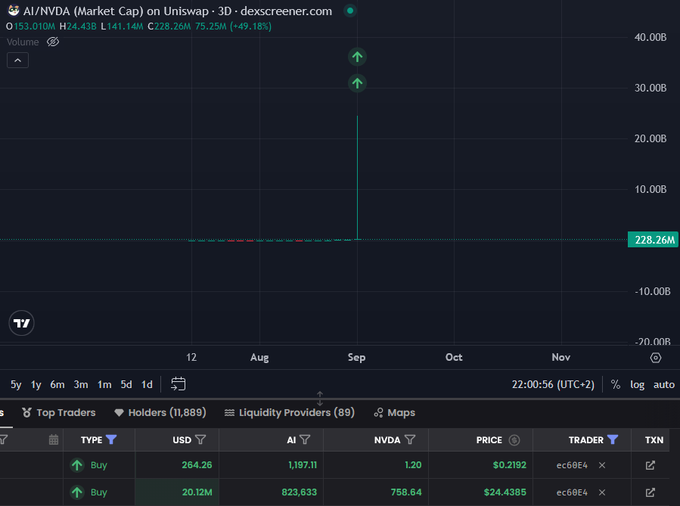Click the panel resize handle arrows
The height and width of the screenshot is (506, 680).
click(320, 398)
